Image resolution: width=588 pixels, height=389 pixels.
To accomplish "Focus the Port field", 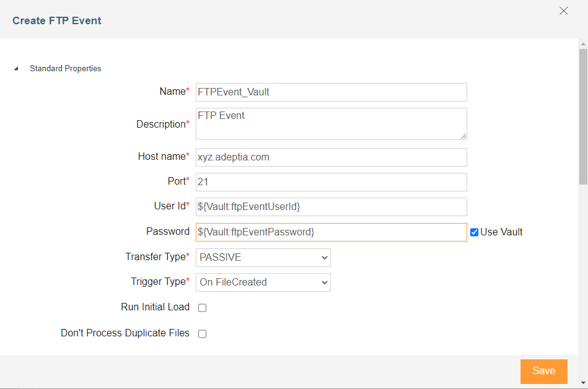I will point(331,182).
